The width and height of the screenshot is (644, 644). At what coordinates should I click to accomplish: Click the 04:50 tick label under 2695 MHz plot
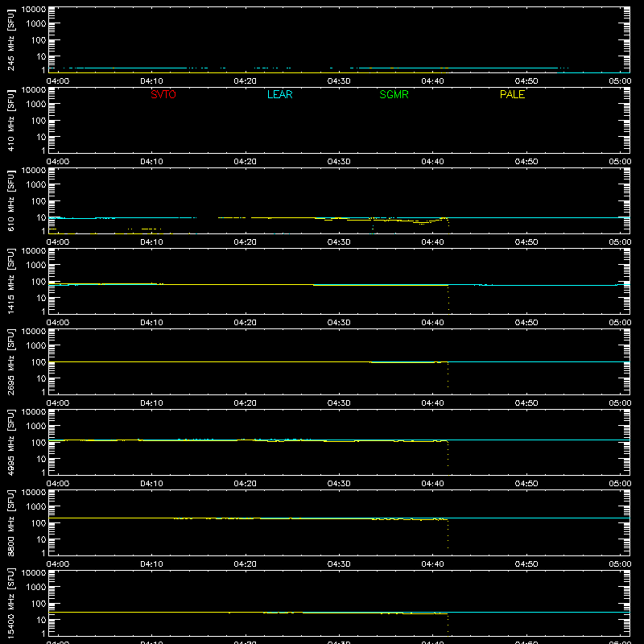[526, 403]
